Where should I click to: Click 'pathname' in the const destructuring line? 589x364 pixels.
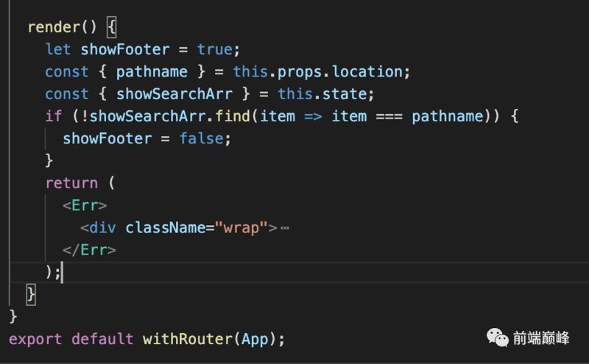pyautogui.click(x=152, y=71)
